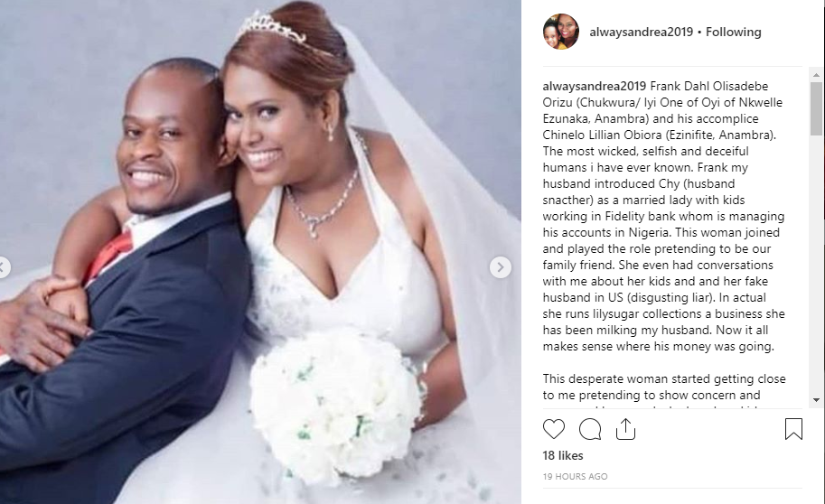The height and width of the screenshot is (504, 825).
Task: Click the scrollbar track below the thumb
Action: click(816, 265)
